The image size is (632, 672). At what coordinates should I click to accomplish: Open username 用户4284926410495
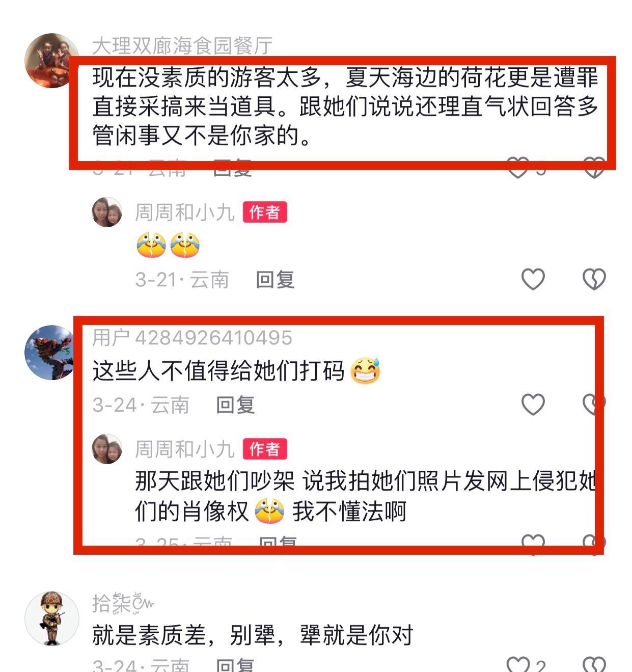193,337
